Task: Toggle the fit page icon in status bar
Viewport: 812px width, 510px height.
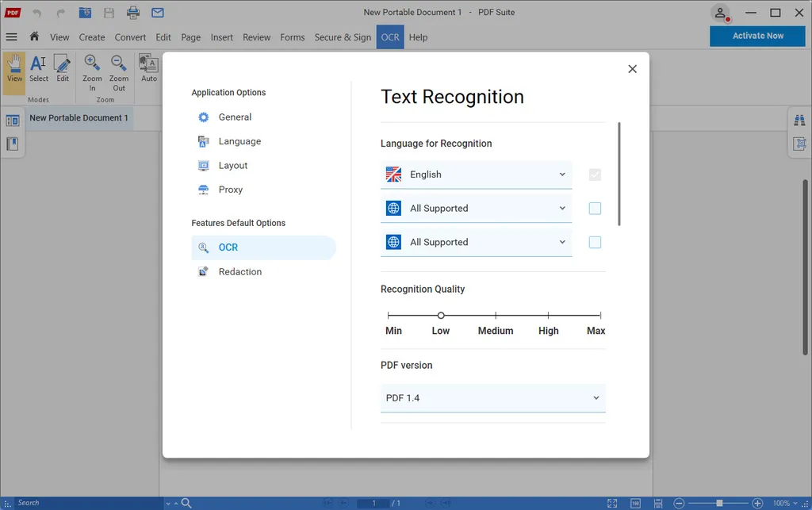Action: pos(612,503)
